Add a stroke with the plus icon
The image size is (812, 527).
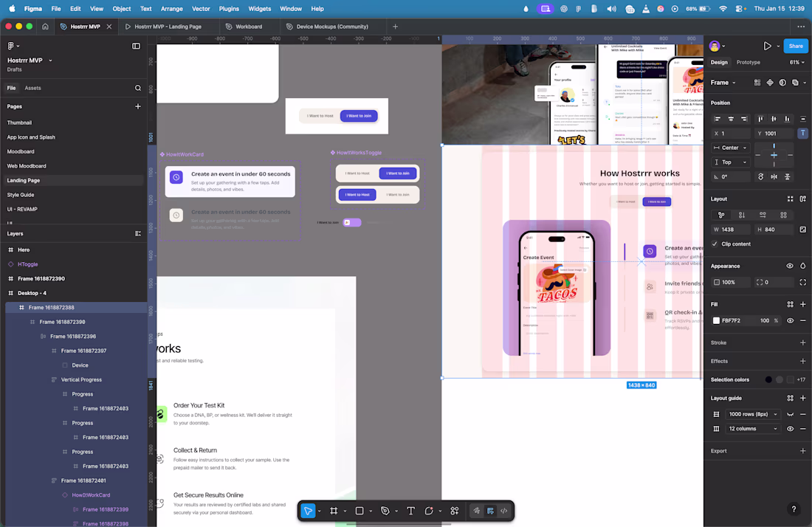pos(802,342)
